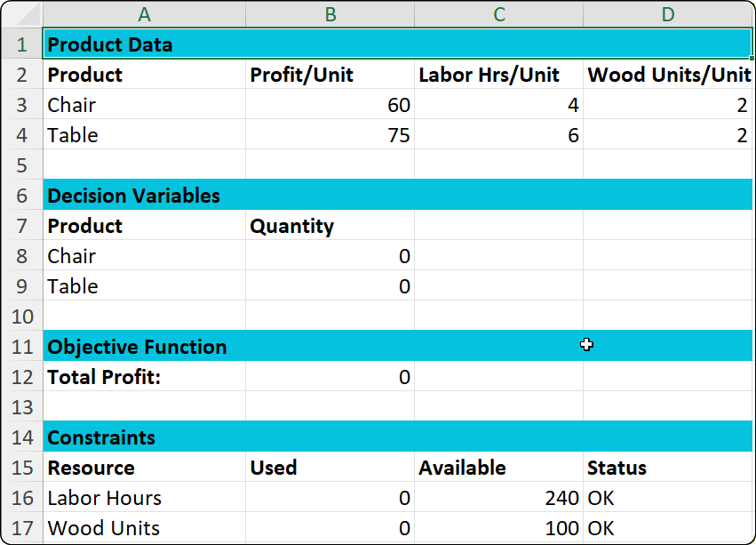Click the Constraints section header
Screen dimensions: 756x545
point(144,437)
